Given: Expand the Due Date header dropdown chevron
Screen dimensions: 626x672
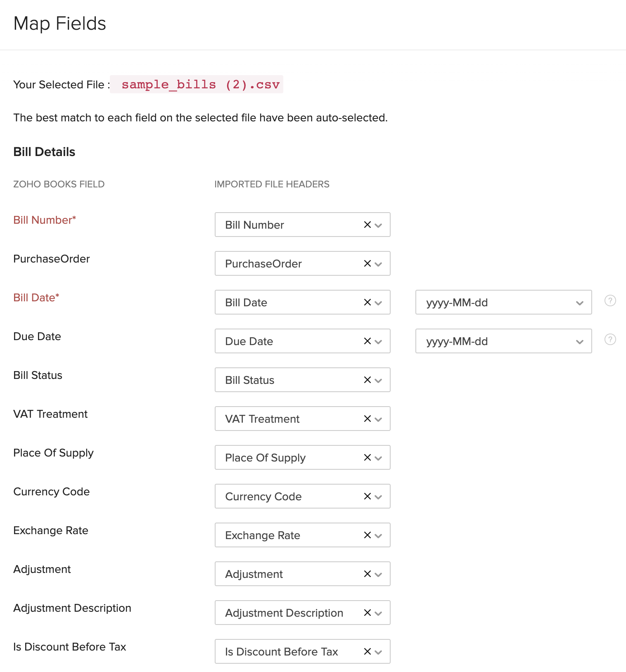Looking at the screenshot, I should [379, 341].
